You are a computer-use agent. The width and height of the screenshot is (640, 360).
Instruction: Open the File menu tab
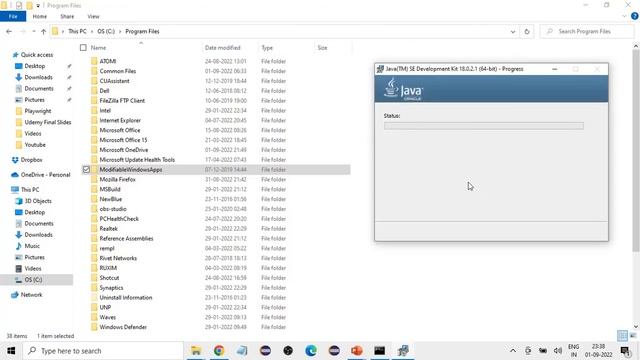[13, 16]
